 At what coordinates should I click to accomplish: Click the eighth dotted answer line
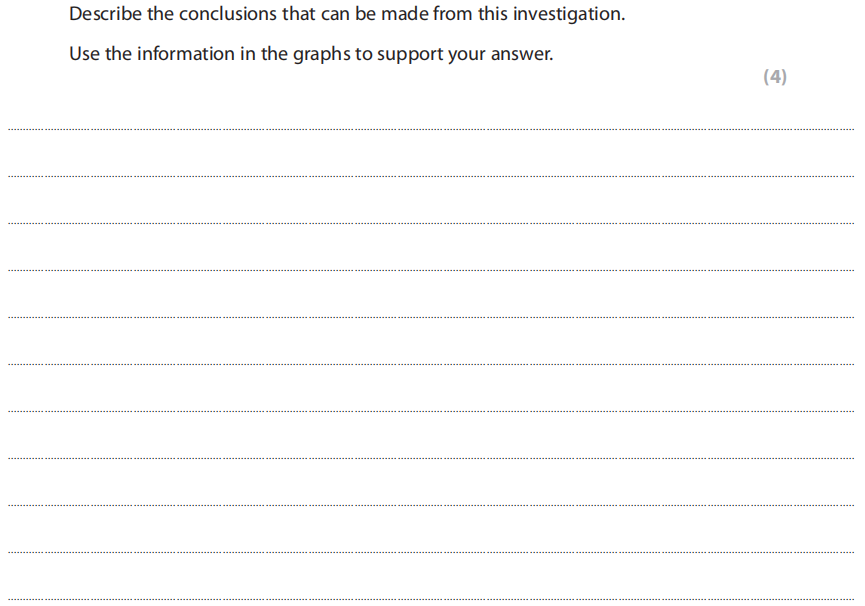430,458
